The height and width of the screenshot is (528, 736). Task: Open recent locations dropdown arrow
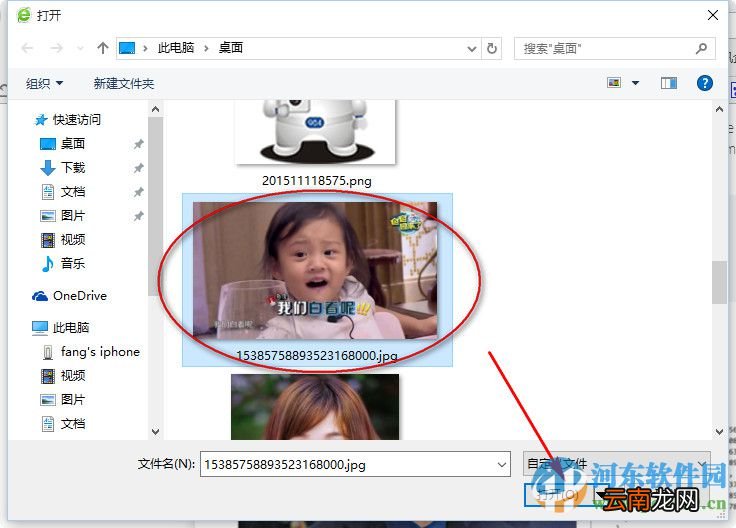coord(80,48)
